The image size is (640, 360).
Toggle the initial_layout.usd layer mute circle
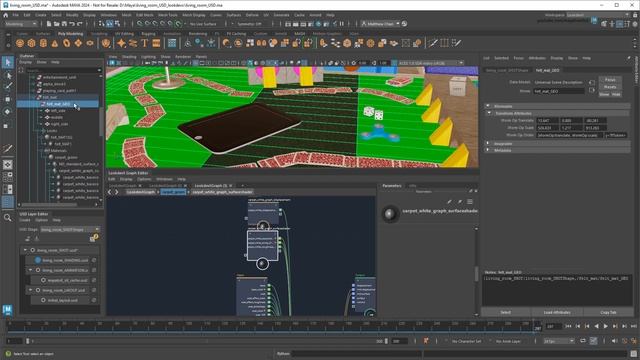click(43, 300)
